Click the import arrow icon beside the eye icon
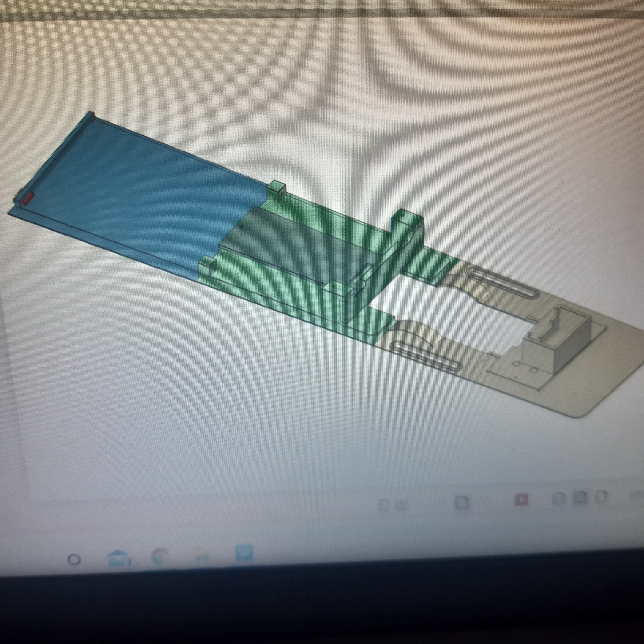Image resolution: width=644 pixels, height=644 pixels. coord(383,505)
